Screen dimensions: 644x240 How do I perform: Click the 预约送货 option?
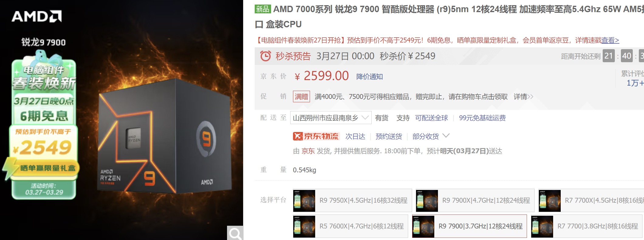pos(389,137)
